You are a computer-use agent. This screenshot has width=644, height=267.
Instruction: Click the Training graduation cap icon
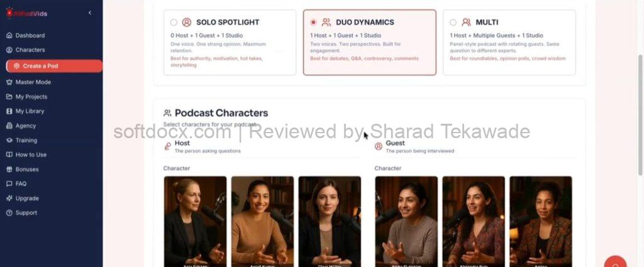point(9,140)
